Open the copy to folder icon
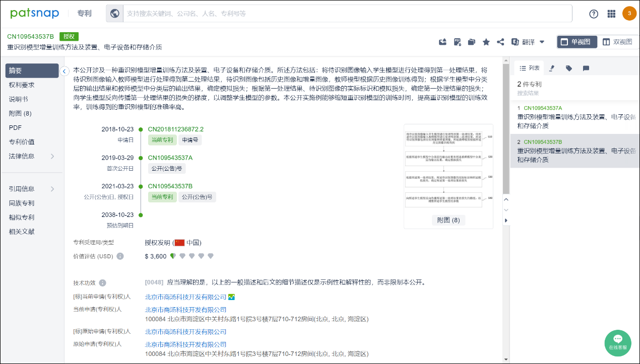The image size is (640, 364). coord(472,42)
